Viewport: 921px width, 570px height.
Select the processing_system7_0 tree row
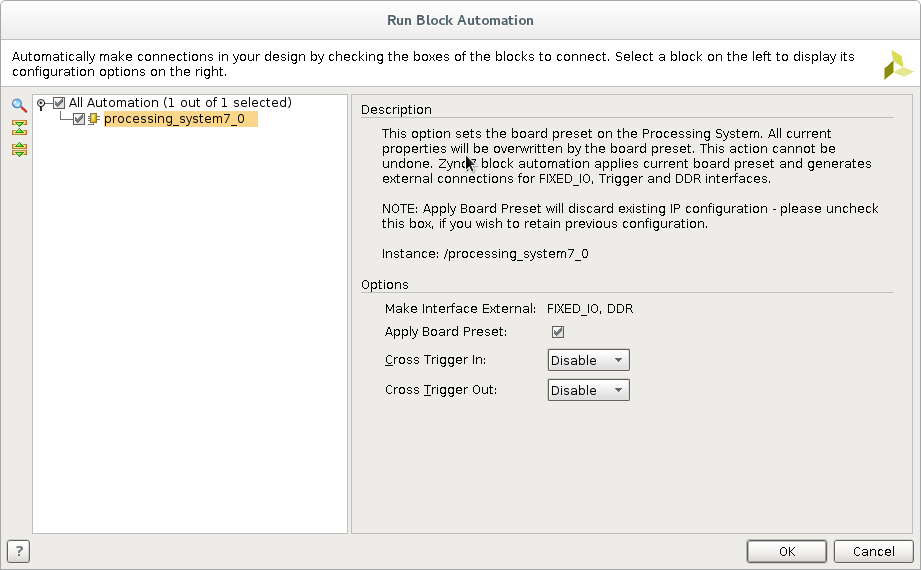[x=180, y=119]
